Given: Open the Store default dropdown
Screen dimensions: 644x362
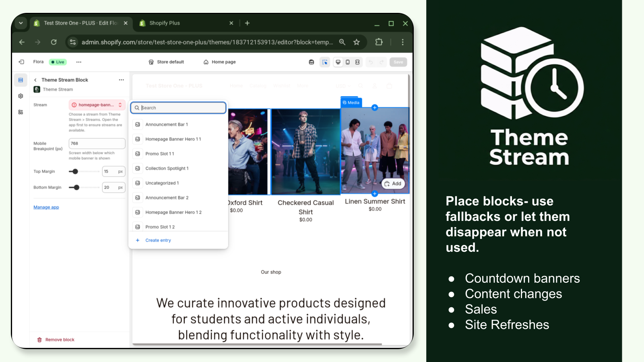Looking at the screenshot, I should 166,62.
